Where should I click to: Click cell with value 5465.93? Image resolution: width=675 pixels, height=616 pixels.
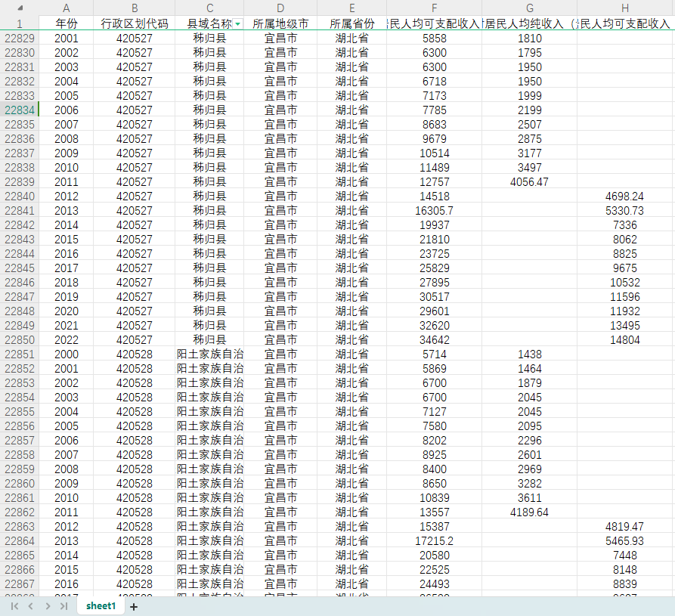(x=625, y=541)
